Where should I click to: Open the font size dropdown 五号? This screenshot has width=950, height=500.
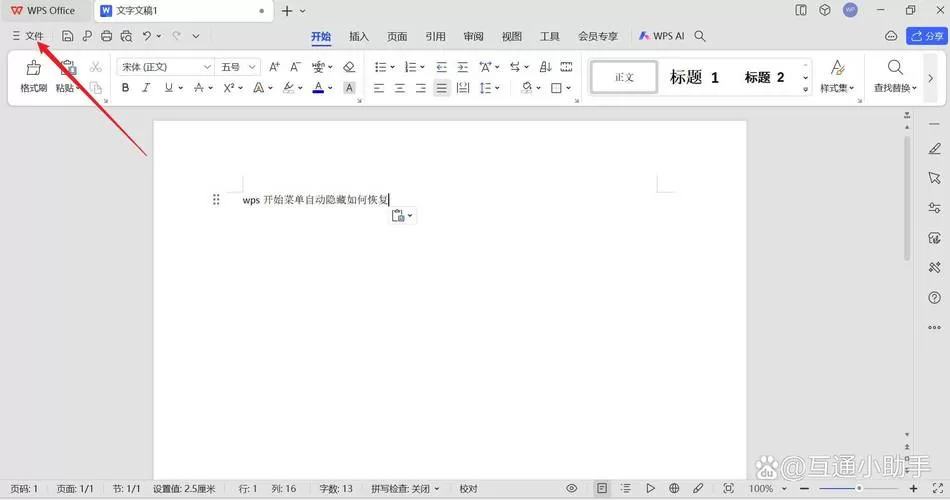point(238,67)
